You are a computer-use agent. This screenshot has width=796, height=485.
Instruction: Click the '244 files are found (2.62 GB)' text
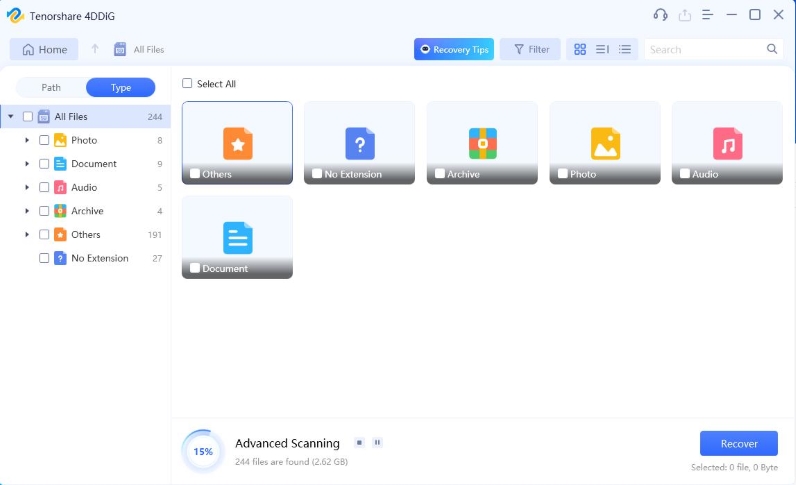291,462
